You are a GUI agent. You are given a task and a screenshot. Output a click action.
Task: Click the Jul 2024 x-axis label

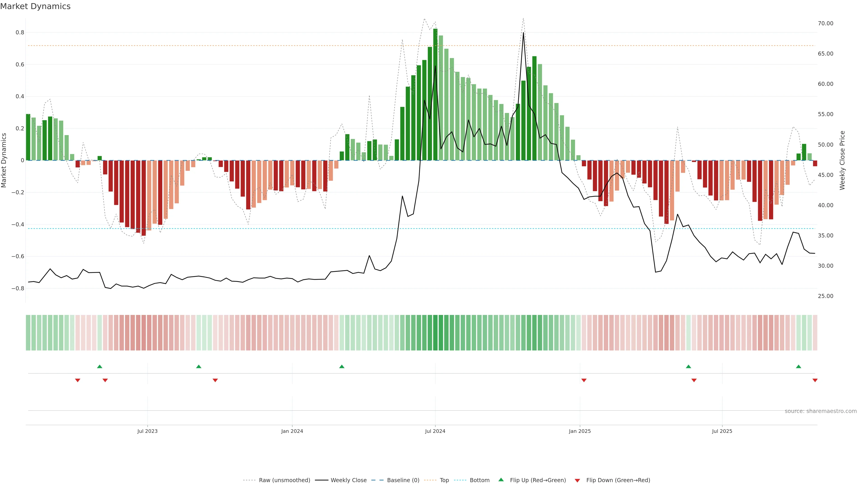[x=435, y=431]
